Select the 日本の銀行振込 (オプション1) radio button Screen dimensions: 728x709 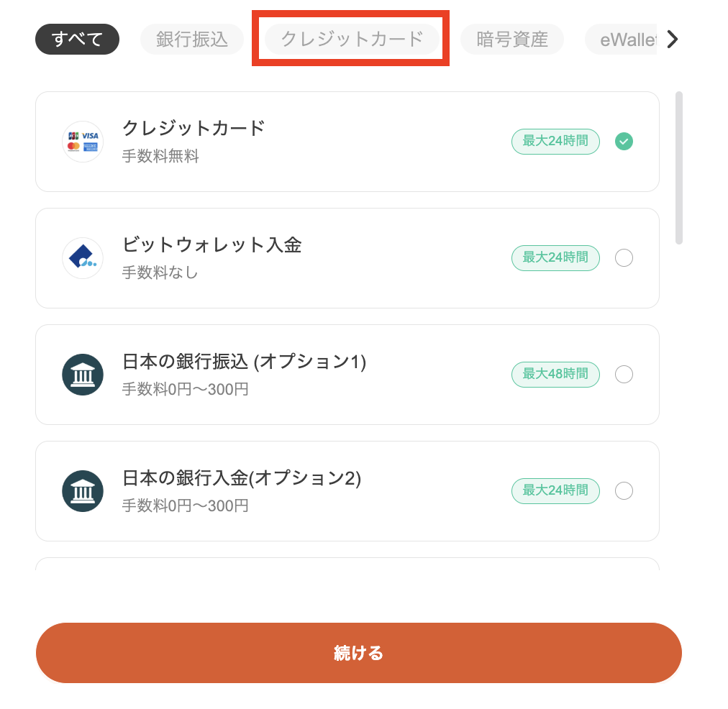(624, 375)
